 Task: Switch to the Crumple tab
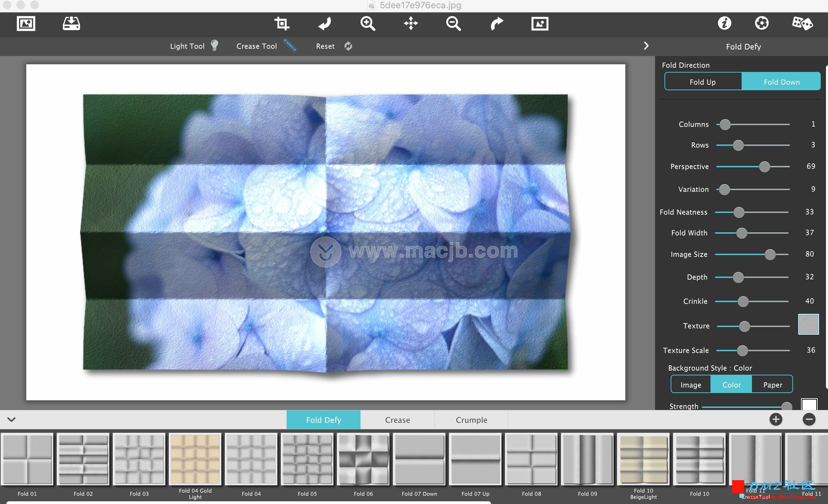pyautogui.click(x=471, y=420)
